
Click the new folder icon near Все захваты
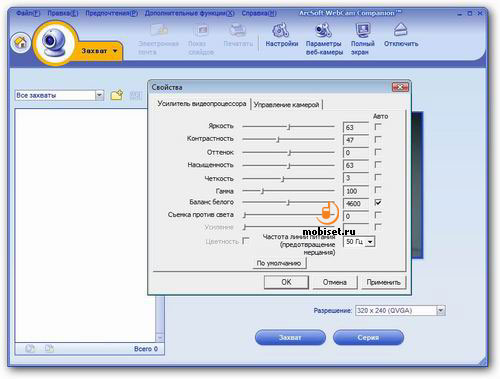117,95
